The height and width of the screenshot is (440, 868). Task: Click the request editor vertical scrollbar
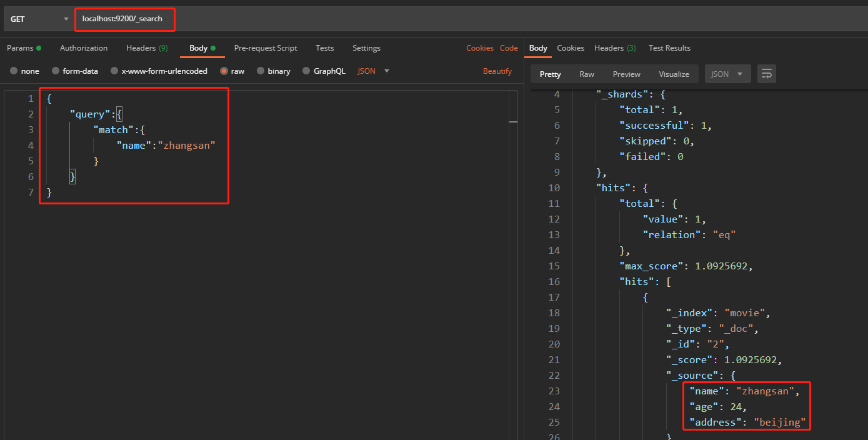pyautogui.click(x=513, y=265)
